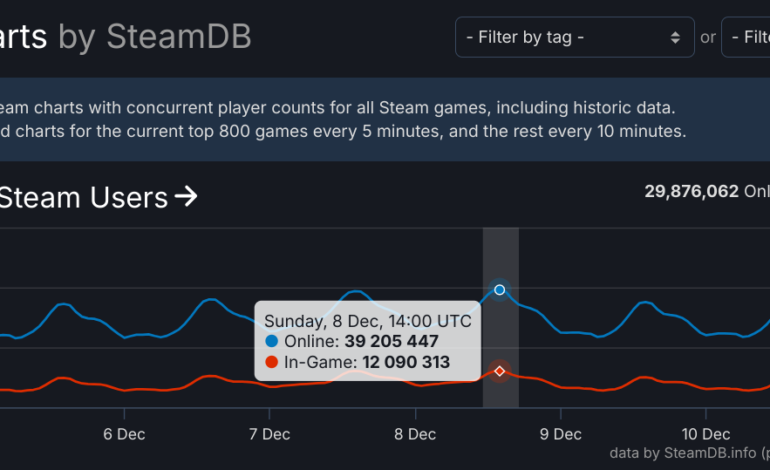
Task: Click the 6 Dec axis label
Action: pyautogui.click(x=124, y=434)
